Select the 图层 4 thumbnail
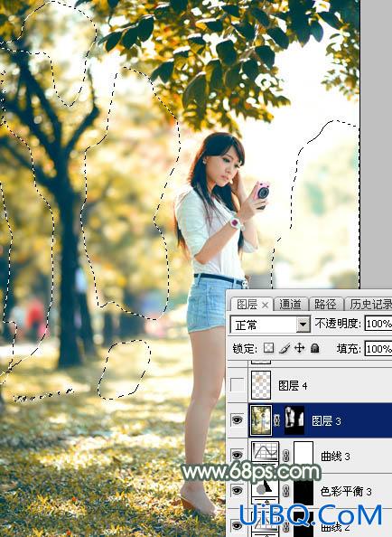 (x=261, y=385)
